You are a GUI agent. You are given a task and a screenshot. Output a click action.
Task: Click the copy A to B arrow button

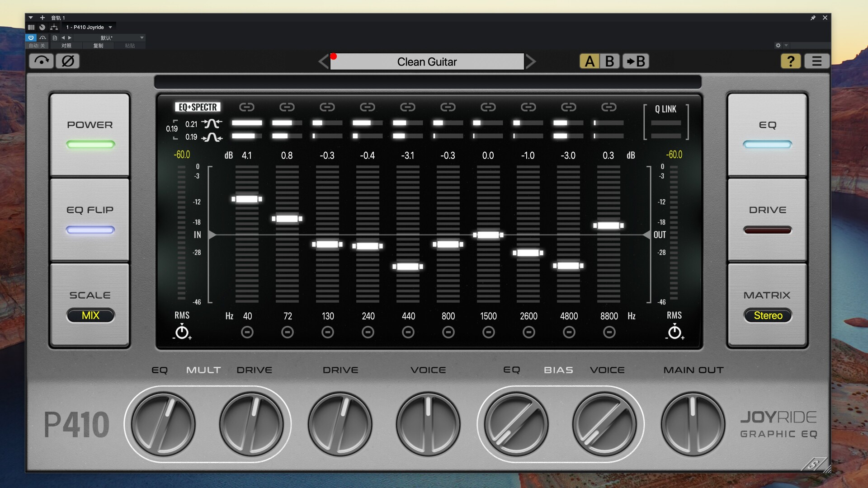point(636,61)
